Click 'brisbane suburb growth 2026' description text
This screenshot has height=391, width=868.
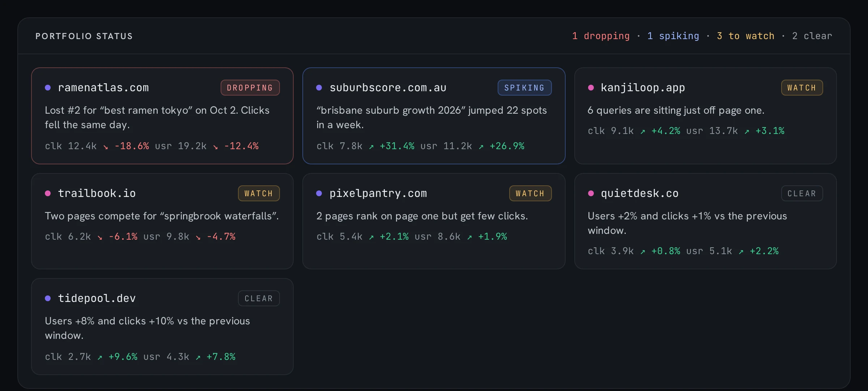pyautogui.click(x=431, y=117)
